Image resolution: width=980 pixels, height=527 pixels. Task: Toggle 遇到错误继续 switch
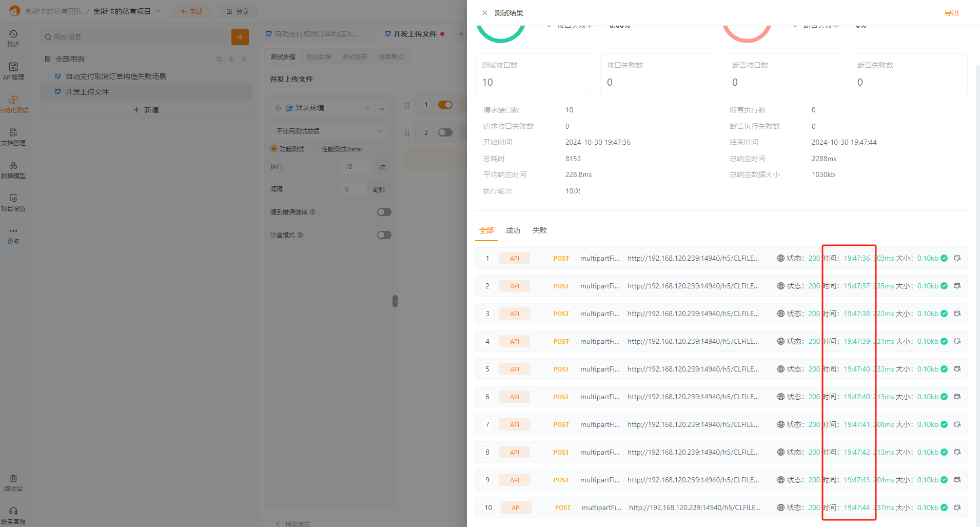[384, 212]
